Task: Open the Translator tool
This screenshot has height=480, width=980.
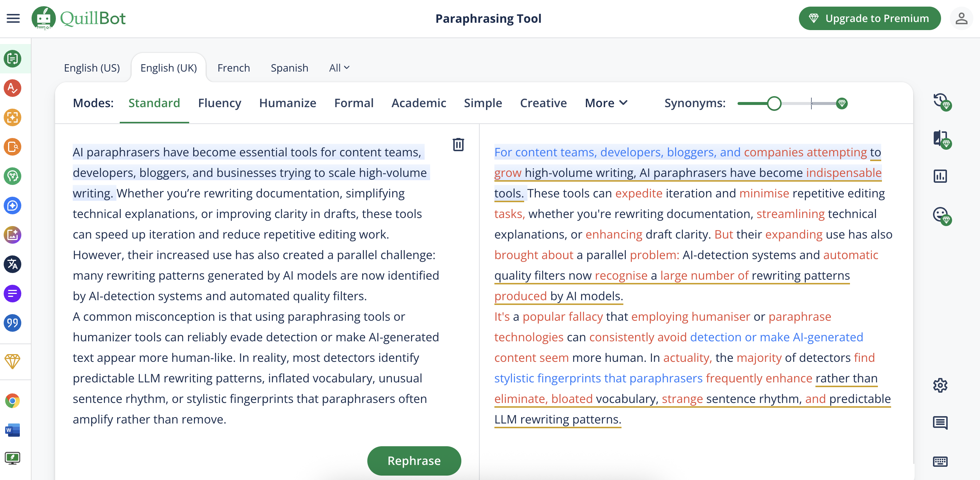Action: coord(12,264)
